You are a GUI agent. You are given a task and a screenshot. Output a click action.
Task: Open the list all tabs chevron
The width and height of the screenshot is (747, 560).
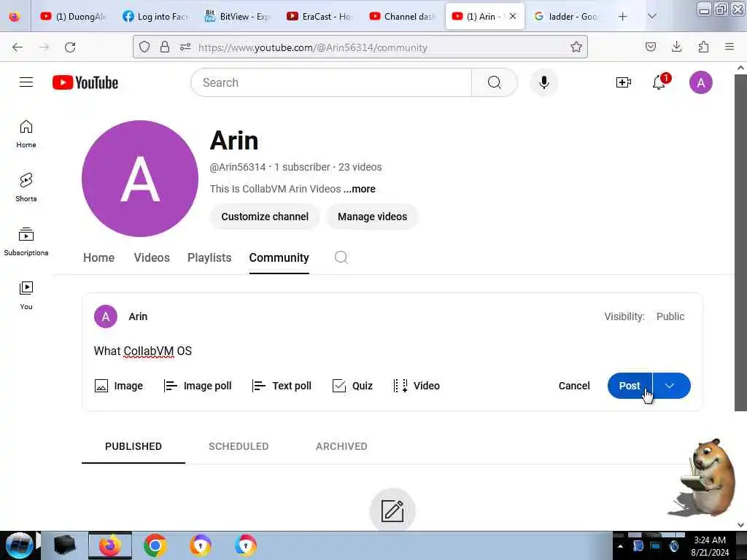pyautogui.click(x=651, y=16)
